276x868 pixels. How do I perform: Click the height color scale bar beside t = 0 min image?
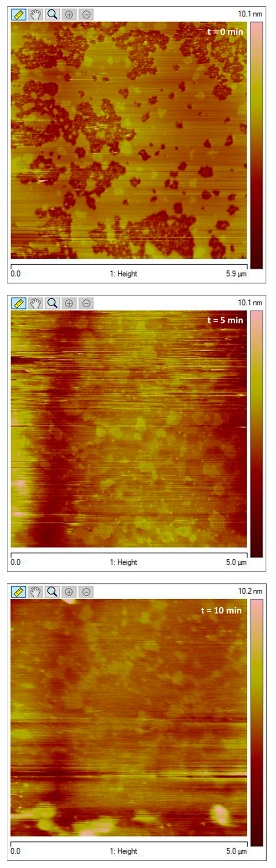click(257, 145)
